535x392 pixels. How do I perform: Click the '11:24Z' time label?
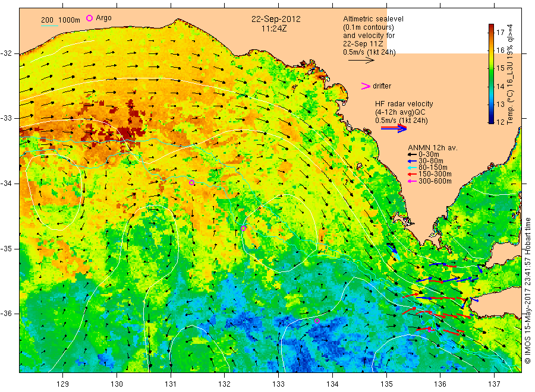(274, 29)
